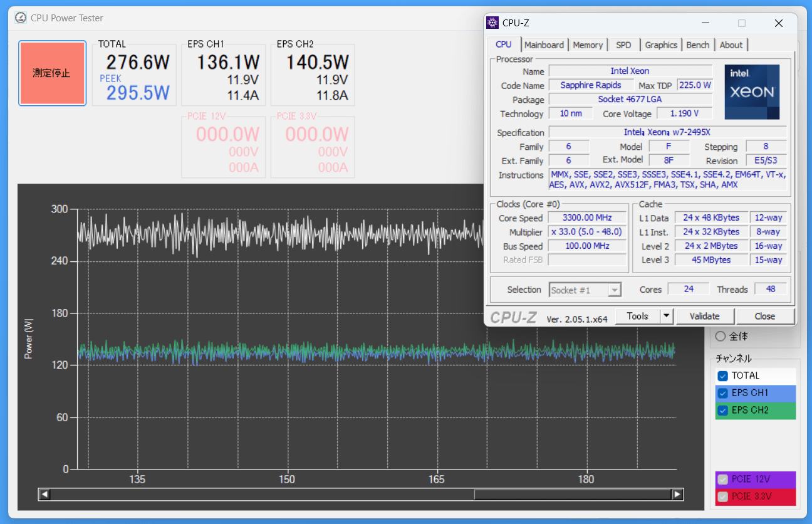Click the Threads 48 value
The height and width of the screenshot is (524, 812).
coord(771,289)
